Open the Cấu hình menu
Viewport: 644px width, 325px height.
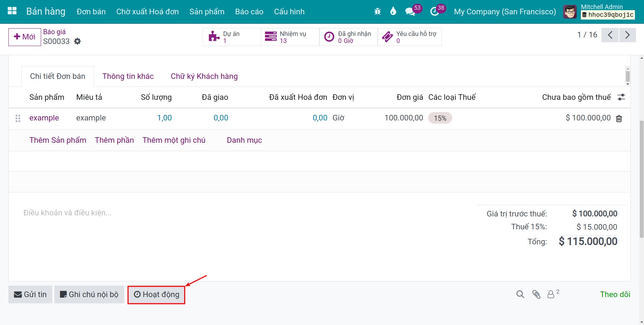point(289,12)
